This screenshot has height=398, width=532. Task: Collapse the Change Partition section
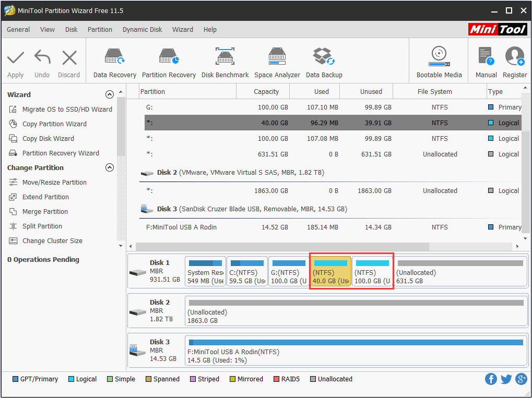tap(109, 168)
